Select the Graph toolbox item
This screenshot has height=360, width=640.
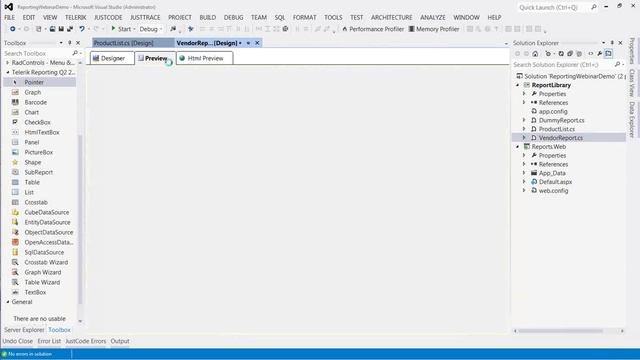click(x=33, y=92)
